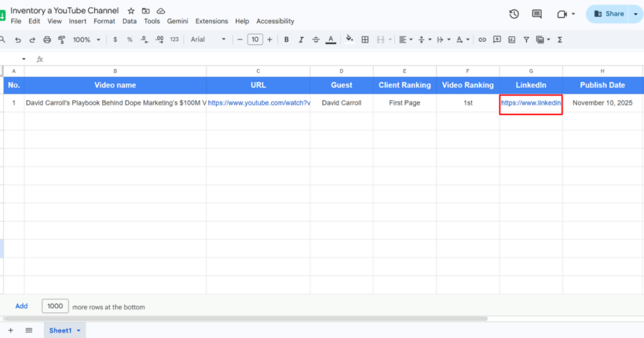The width and height of the screenshot is (644, 338).
Task: Click the horizontal scrollbar
Action: (x=246, y=319)
